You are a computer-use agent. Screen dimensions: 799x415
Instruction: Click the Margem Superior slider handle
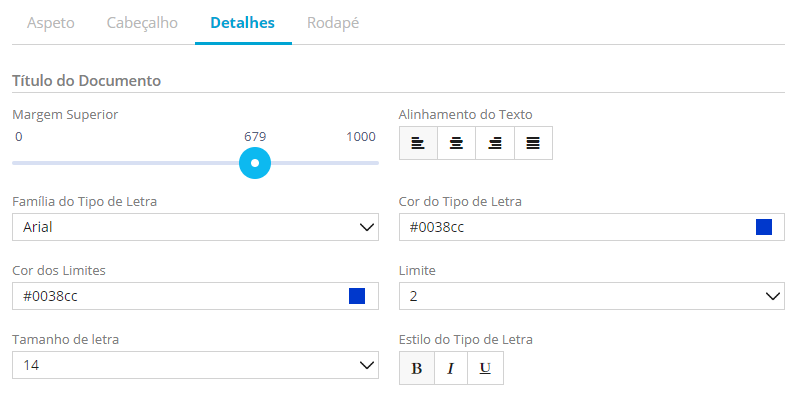(255, 162)
